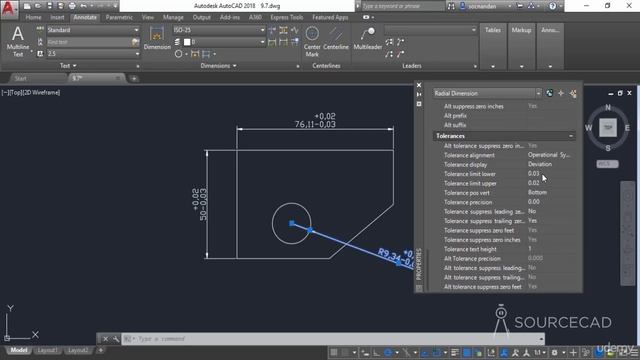Click the command line input field
This screenshot has height=360, width=640.
[x=332, y=339]
